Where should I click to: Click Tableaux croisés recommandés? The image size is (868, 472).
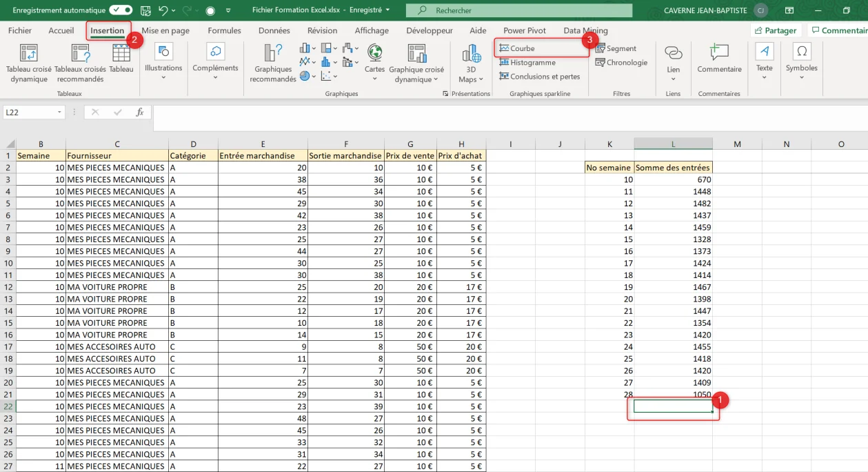point(80,63)
